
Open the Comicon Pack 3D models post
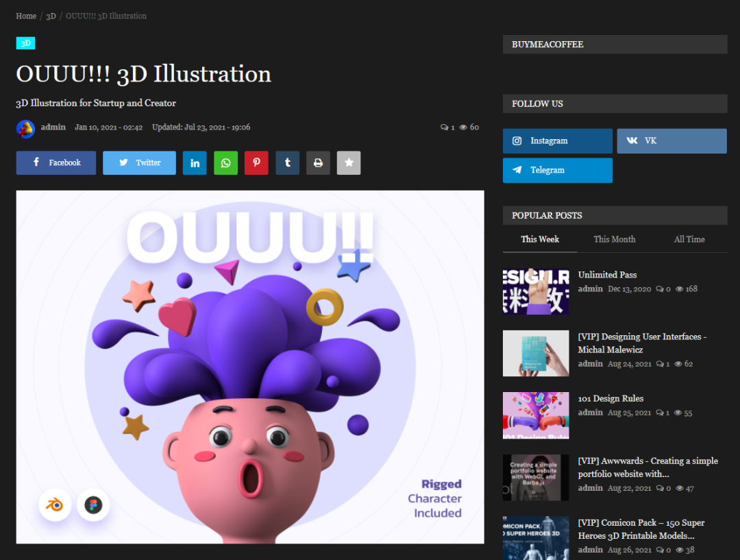[x=641, y=529]
